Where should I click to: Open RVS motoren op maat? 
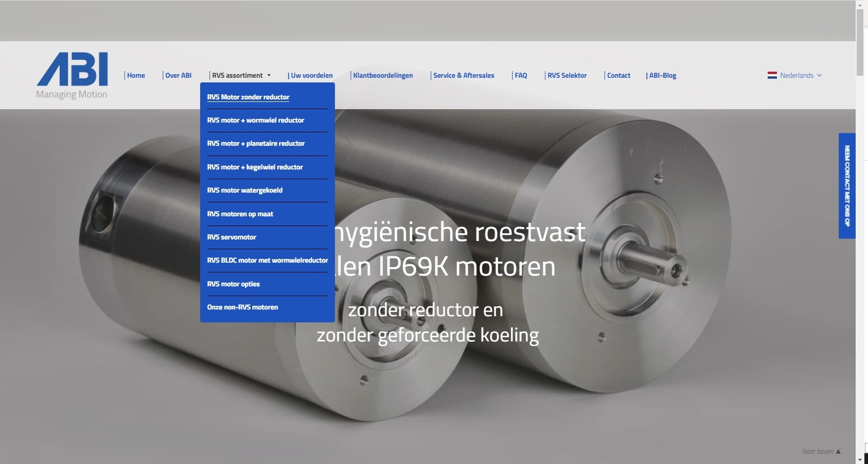[240, 214]
